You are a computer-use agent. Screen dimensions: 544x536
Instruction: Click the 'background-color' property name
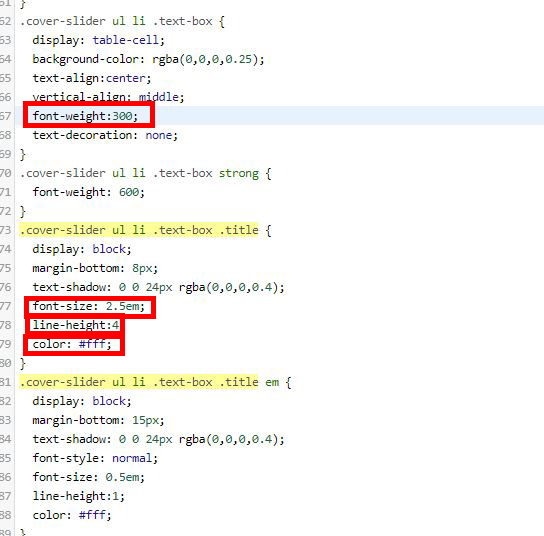(x=85, y=59)
